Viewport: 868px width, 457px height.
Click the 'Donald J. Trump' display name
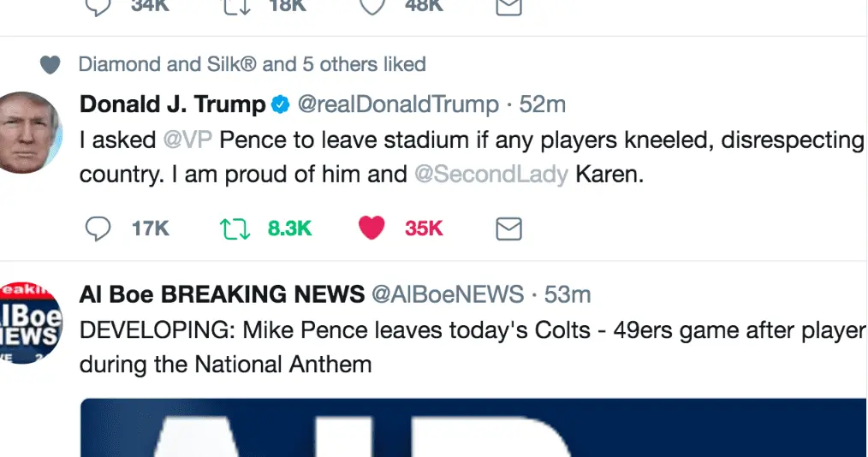pos(172,104)
